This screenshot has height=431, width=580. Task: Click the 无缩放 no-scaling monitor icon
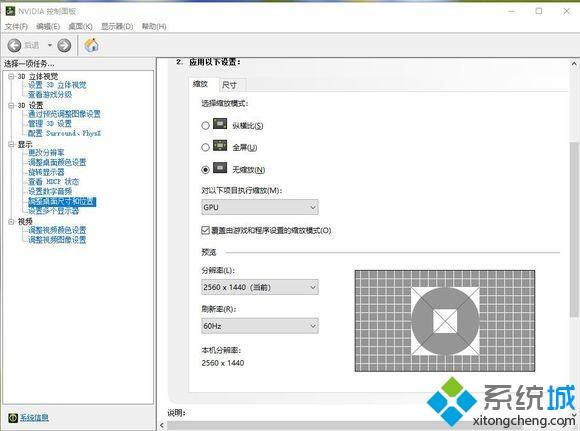point(220,168)
